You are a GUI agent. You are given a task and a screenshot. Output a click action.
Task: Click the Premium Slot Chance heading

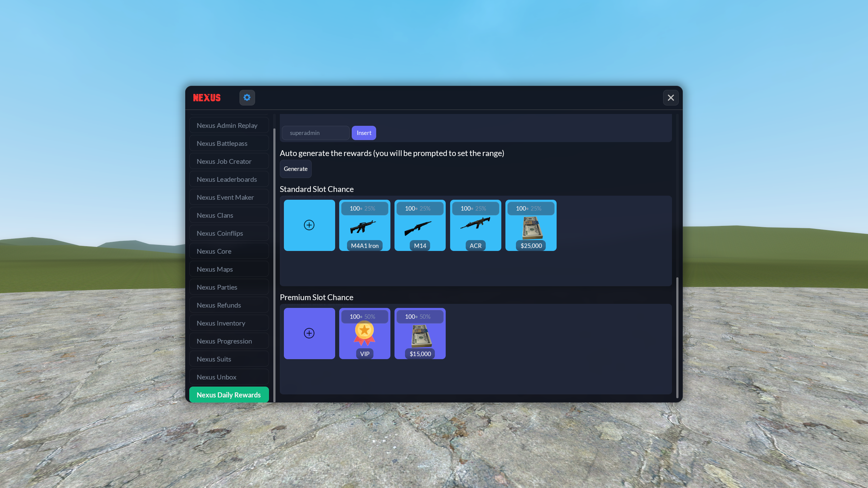[x=316, y=297]
